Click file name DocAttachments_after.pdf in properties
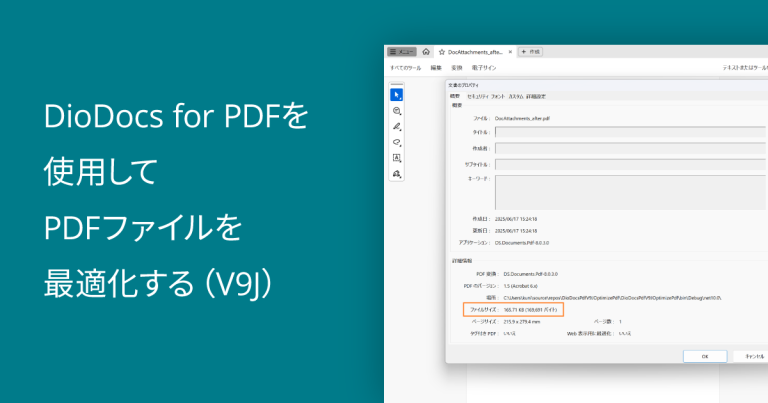The image size is (768, 403). [522, 119]
